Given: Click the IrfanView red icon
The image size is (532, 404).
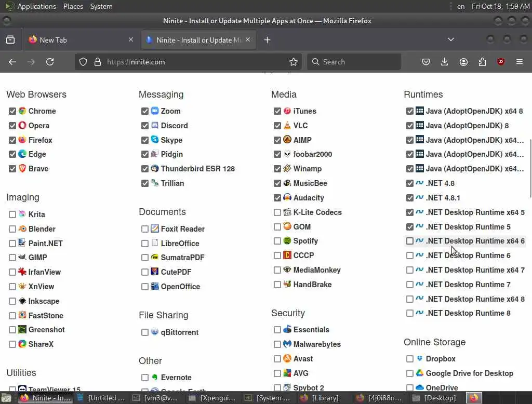Looking at the screenshot, I should click(x=22, y=272).
